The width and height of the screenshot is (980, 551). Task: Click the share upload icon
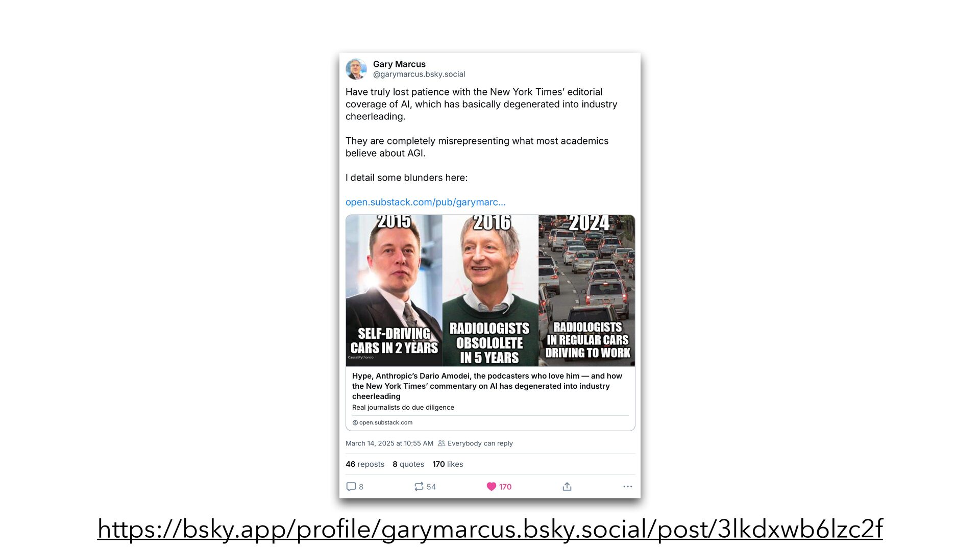point(567,487)
